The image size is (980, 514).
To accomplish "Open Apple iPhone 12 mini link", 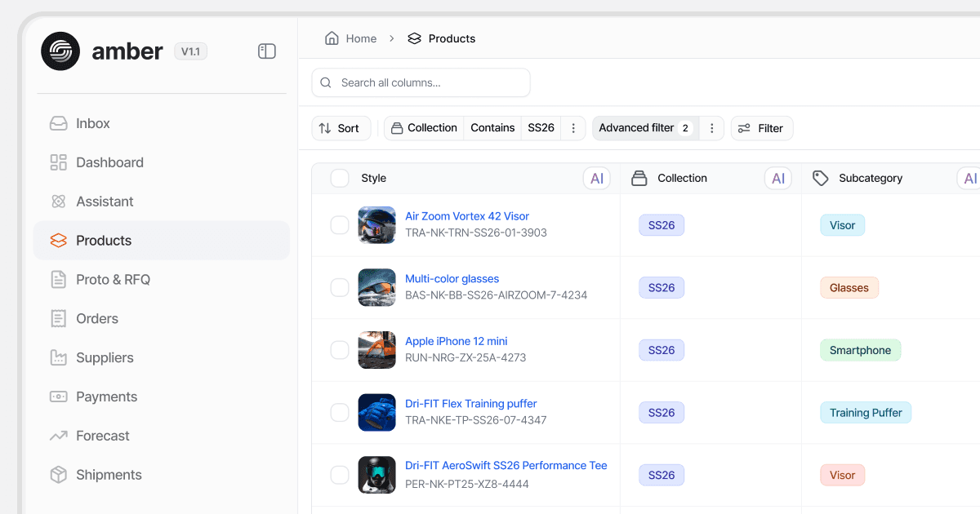I will 457,341.
